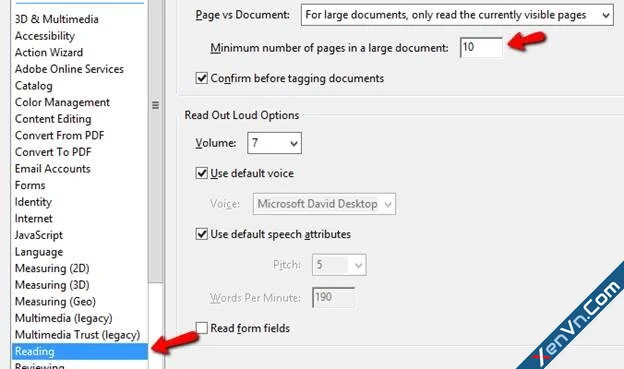Enable Read form fields checkbox

(201, 328)
